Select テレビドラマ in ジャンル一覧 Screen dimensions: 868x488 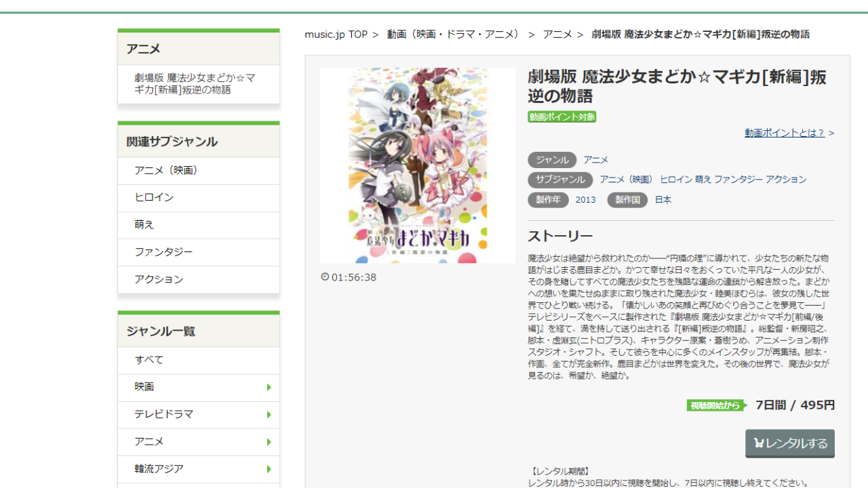pyautogui.click(x=199, y=414)
